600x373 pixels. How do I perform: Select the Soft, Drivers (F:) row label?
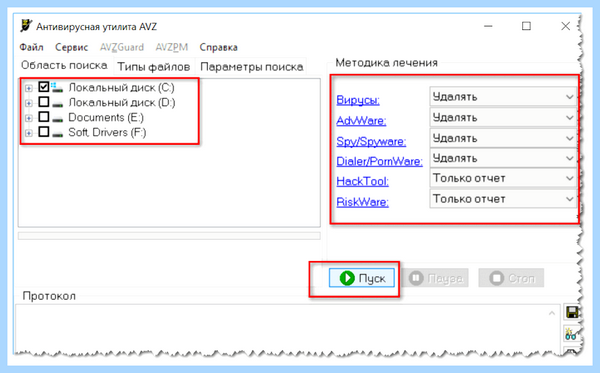click(x=107, y=132)
